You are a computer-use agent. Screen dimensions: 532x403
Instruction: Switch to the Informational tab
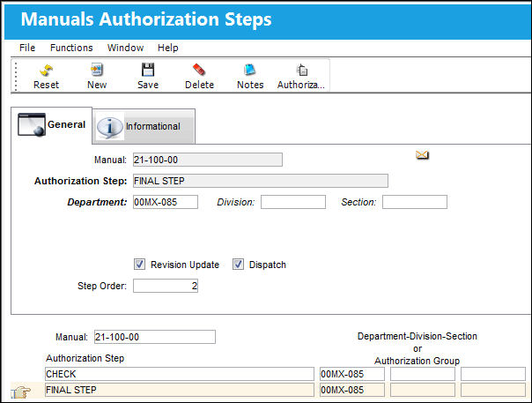click(x=144, y=126)
